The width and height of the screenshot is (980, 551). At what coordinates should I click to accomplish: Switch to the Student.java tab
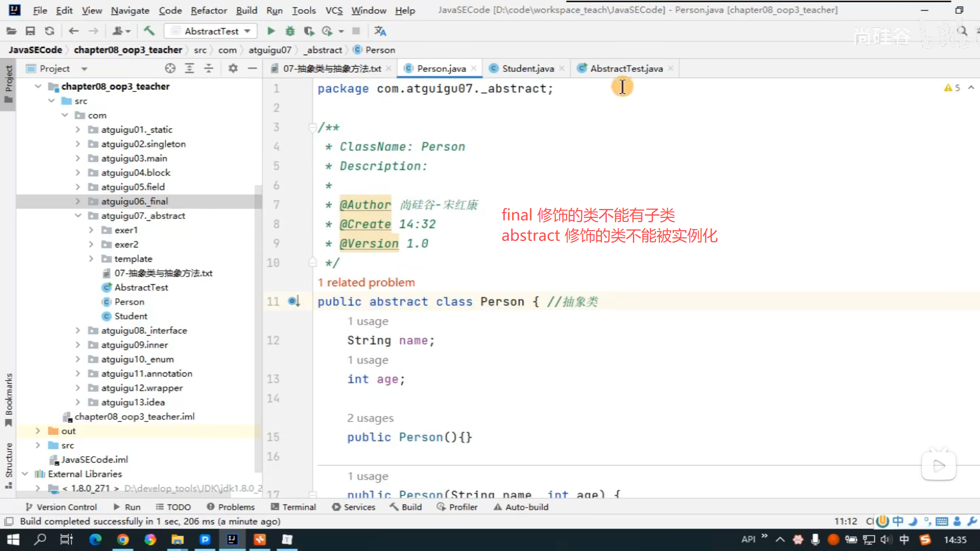(527, 68)
